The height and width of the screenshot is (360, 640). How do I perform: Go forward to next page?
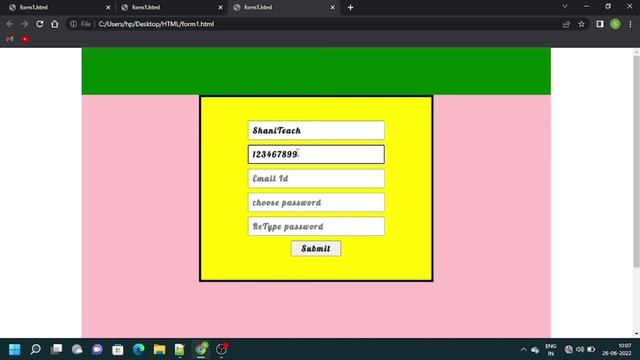[24, 24]
